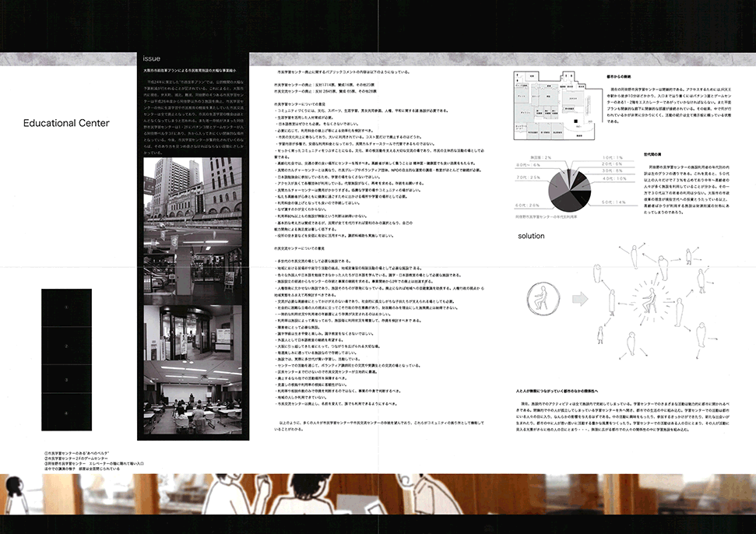Click the "Educational Center" title
Viewport: 756px width, 534px height.
coord(66,123)
